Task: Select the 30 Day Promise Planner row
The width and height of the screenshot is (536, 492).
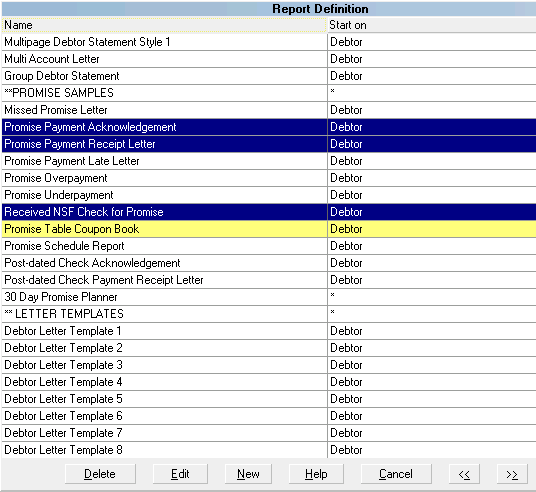Action: 269,297
